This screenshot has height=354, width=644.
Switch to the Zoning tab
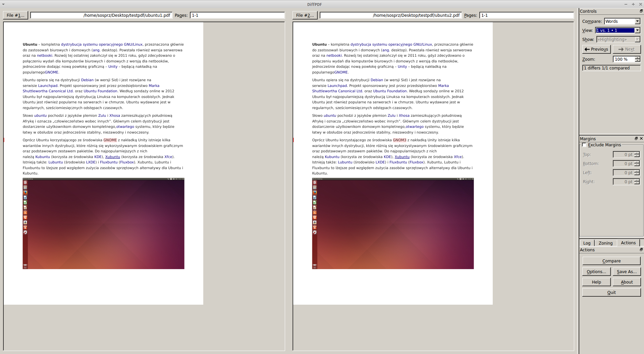coord(605,243)
